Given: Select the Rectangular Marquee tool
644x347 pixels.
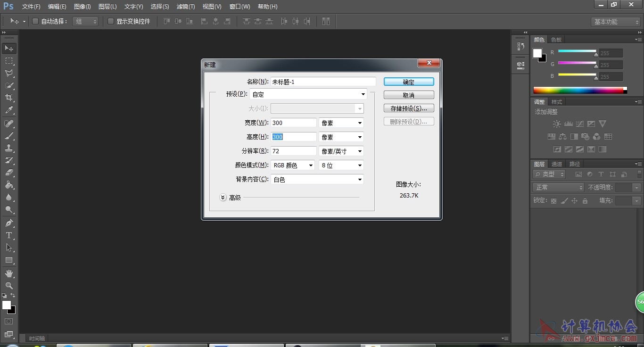Looking at the screenshot, I should point(9,61).
